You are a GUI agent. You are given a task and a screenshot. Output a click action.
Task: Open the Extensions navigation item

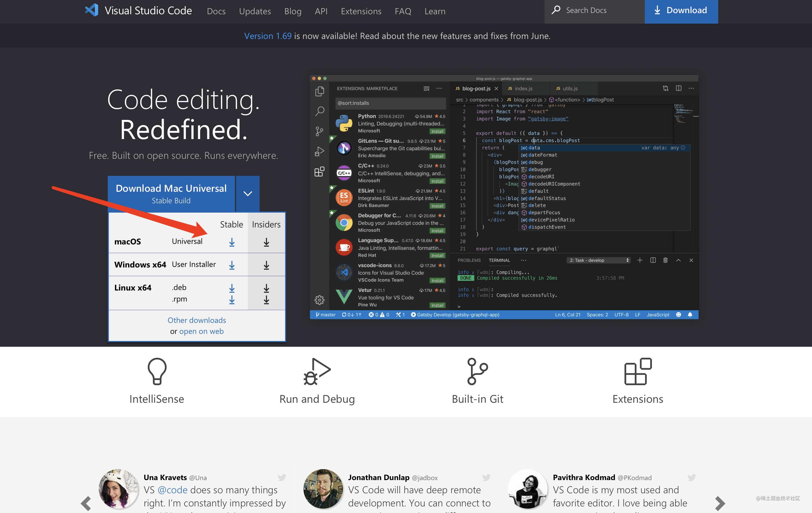point(361,11)
